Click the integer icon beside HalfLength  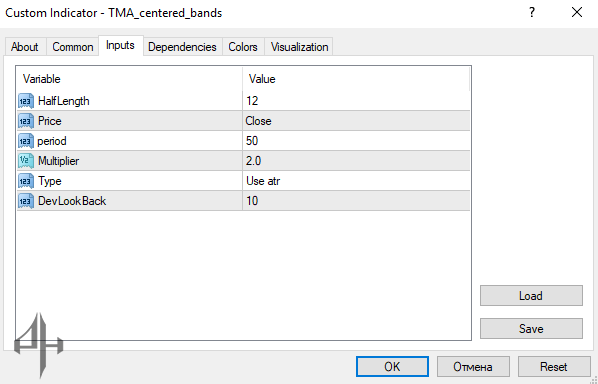tap(26, 101)
